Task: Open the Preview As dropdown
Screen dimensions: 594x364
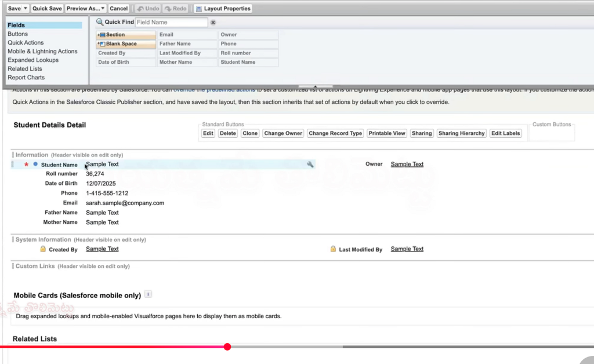Action: pos(103,8)
